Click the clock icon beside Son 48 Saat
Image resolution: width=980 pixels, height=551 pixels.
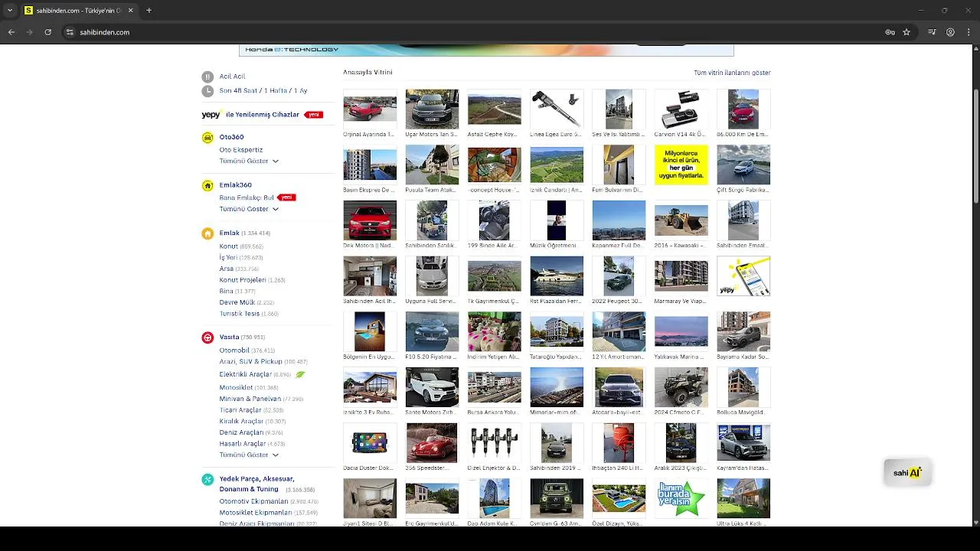point(207,90)
